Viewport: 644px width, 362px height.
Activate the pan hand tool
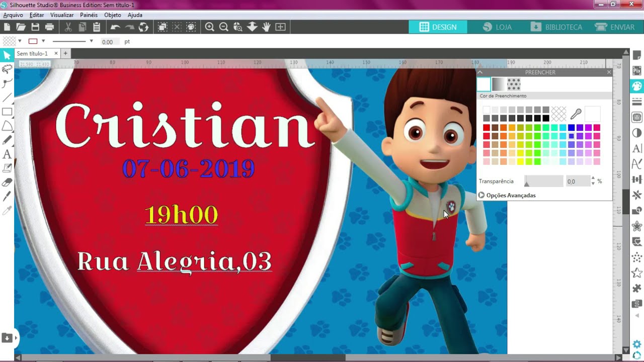266,27
